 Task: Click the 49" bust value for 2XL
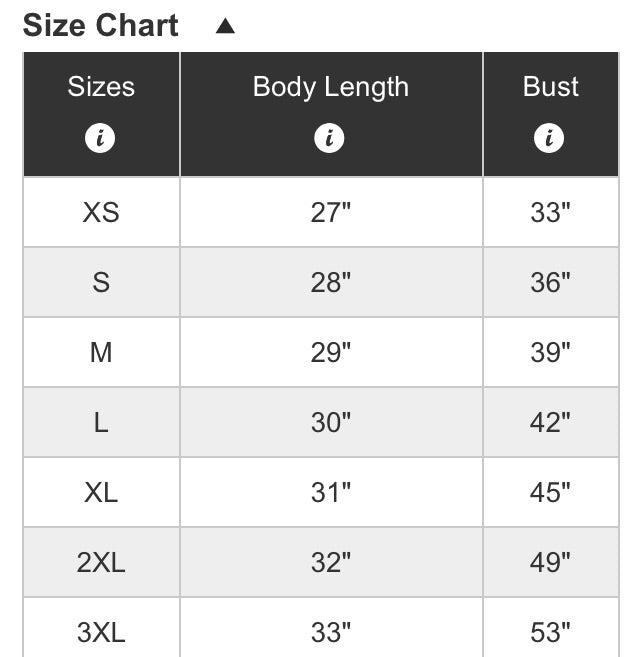point(551,562)
